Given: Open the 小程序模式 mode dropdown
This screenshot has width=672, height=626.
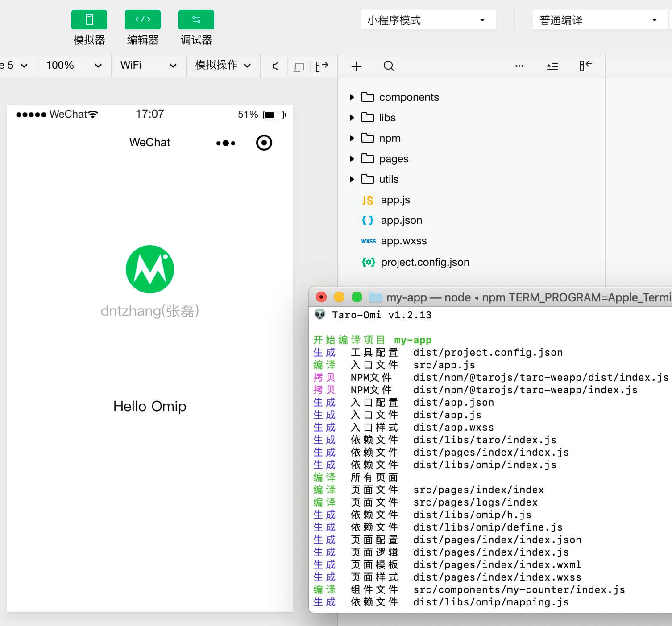Looking at the screenshot, I should coord(427,20).
